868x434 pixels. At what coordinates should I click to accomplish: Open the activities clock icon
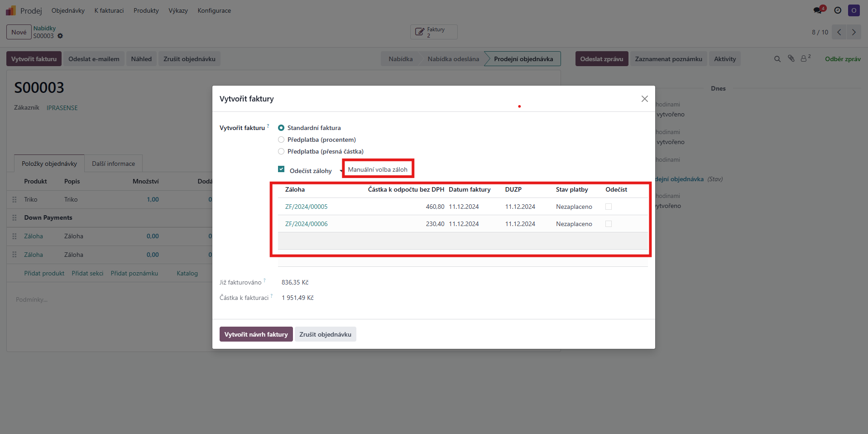click(x=838, y=10)
